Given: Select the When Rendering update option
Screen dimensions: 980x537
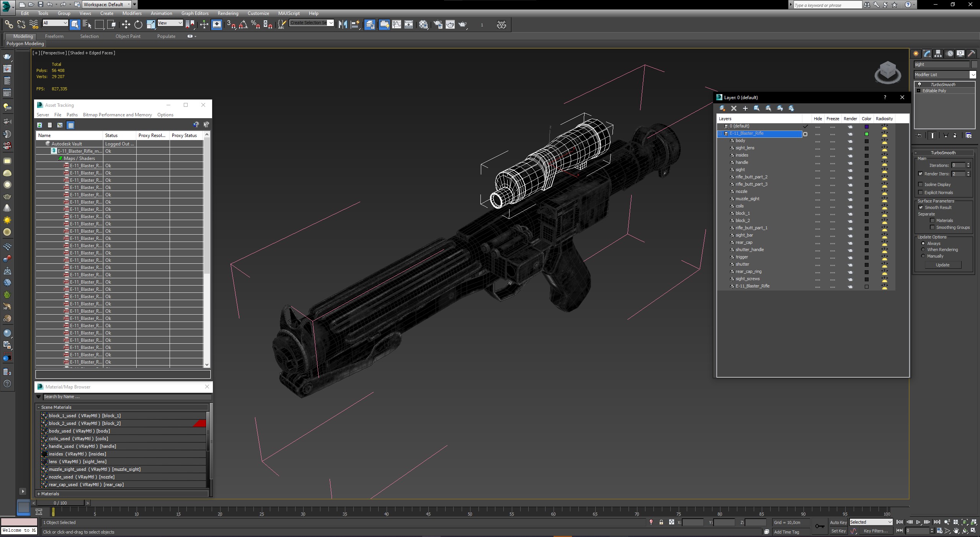Looking at the screenshot, I should point(923,250).
